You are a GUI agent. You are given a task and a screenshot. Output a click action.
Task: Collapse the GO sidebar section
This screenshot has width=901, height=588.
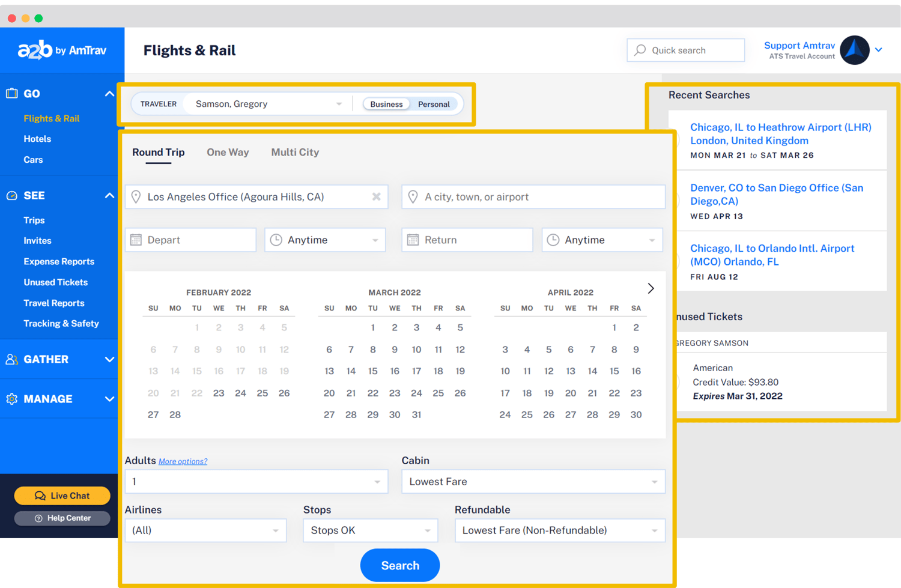(109, 94)
